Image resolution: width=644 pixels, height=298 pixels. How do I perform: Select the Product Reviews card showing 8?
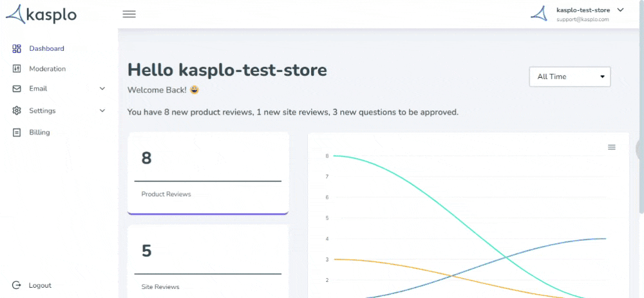[x=208, y=173]
